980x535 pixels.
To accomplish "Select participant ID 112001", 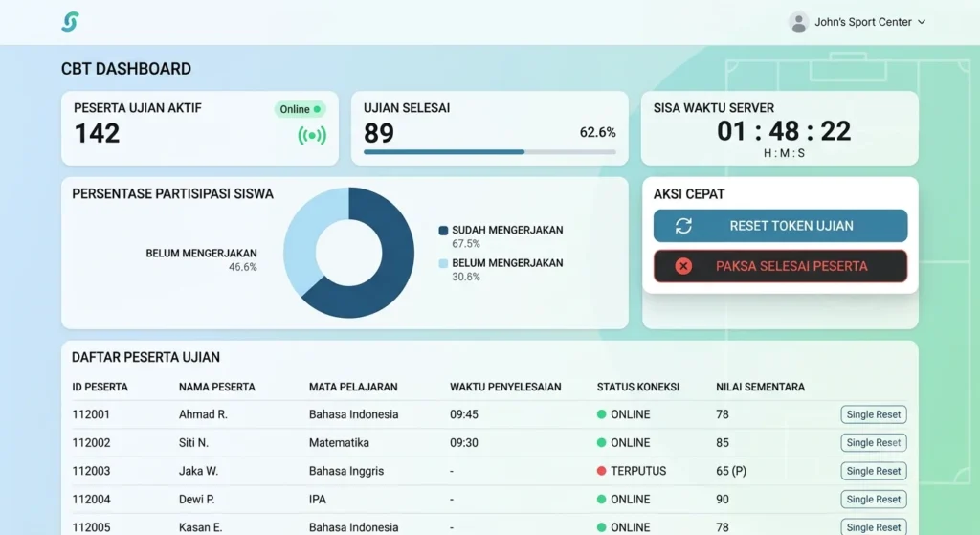I will (91, 414).
